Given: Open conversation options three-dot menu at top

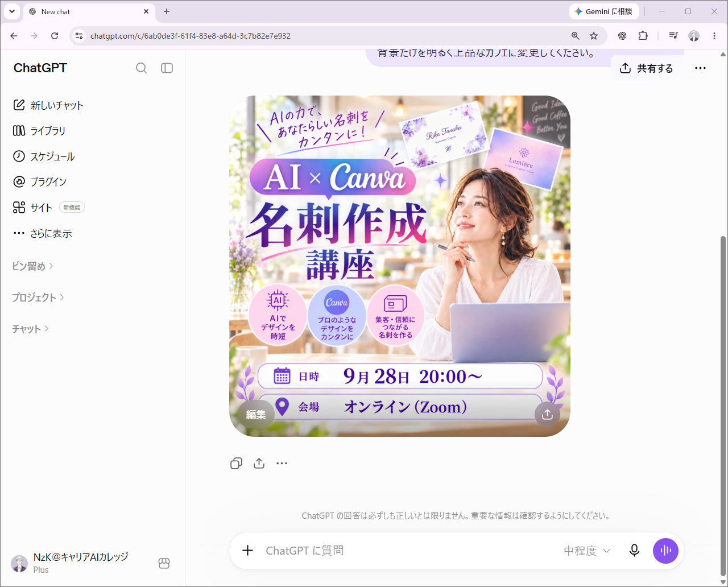Looking at the screenshot, I should [700, 68].
